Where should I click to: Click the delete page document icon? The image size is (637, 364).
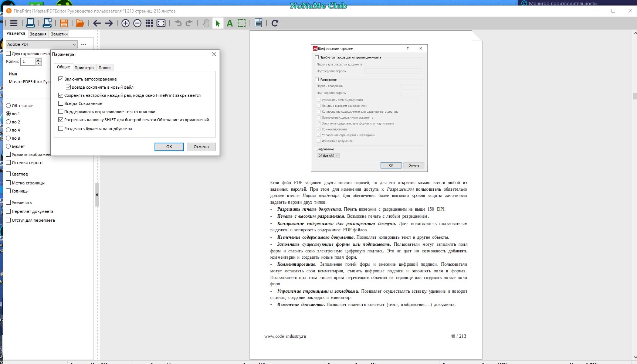click(x=258, y=23)
